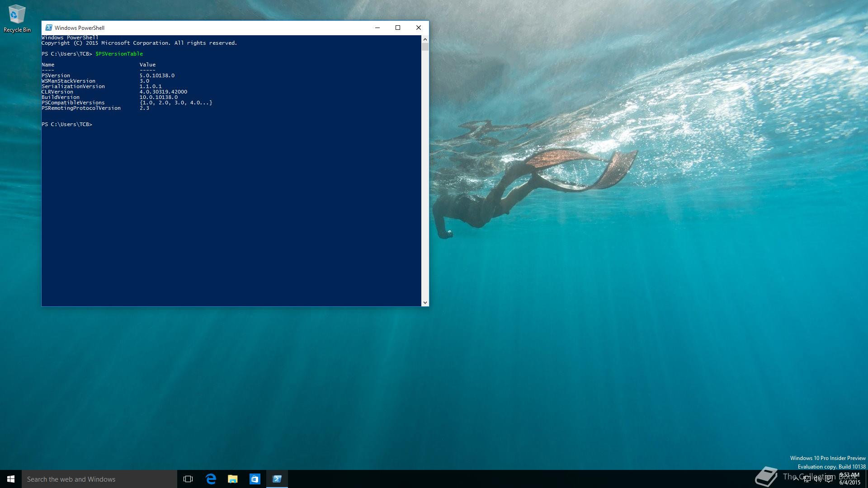Viewport: 868px width, 488px height.
Task: Click the $PSVersionTable command text
Action: [x=119, y=54]
